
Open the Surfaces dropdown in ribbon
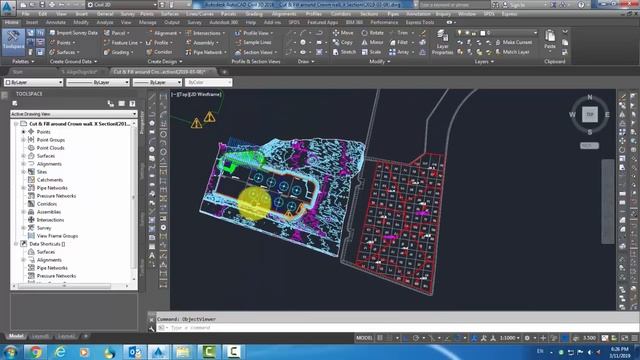64,52
